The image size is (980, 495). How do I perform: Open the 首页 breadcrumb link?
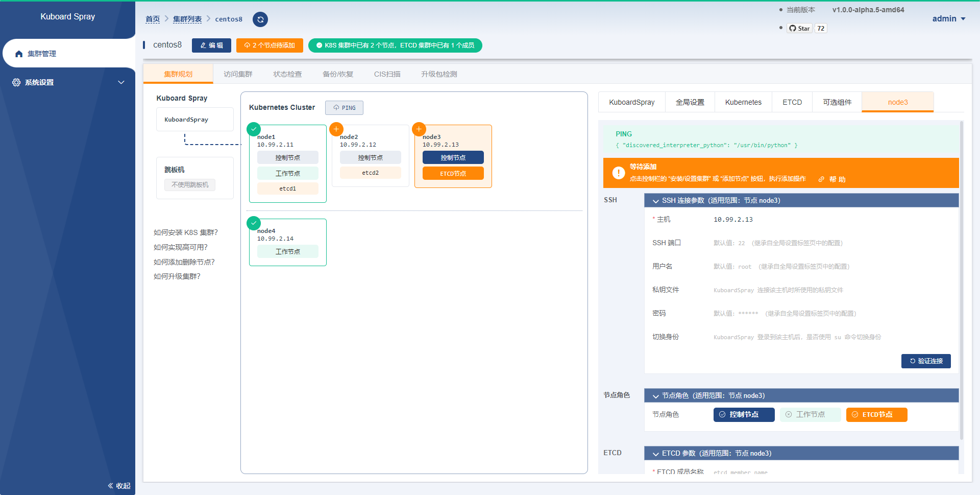tap(153, 19)
